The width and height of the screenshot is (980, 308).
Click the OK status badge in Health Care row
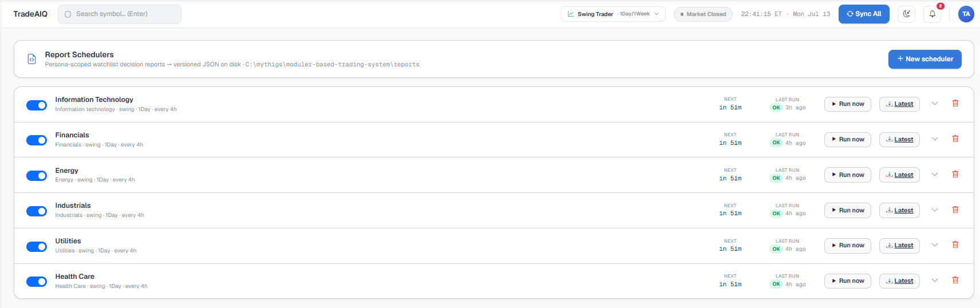[x=776, y=284]
